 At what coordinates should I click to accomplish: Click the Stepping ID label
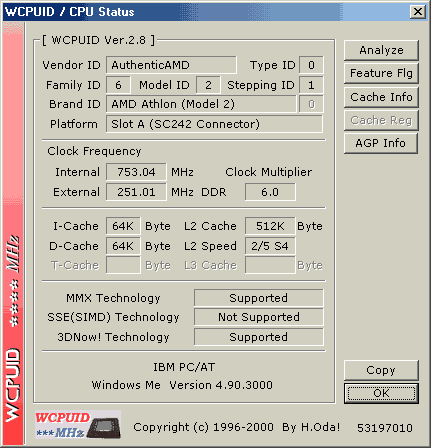click(261, 85)
